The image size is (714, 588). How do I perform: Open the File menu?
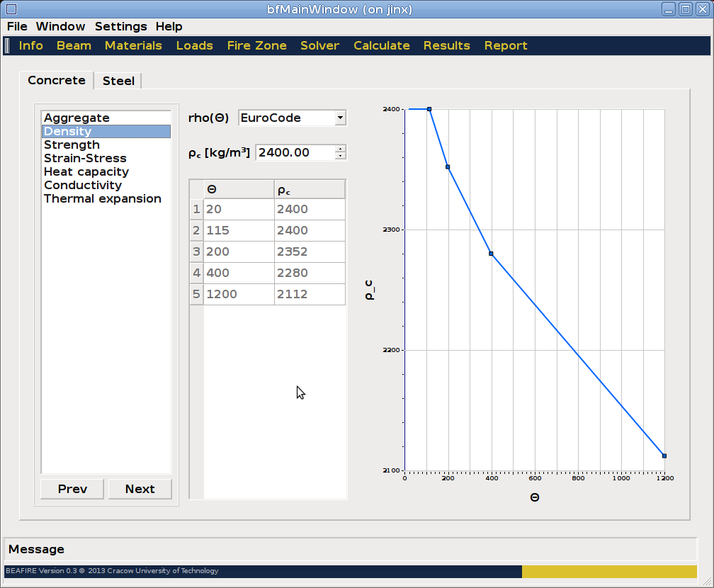coord(17,26)
